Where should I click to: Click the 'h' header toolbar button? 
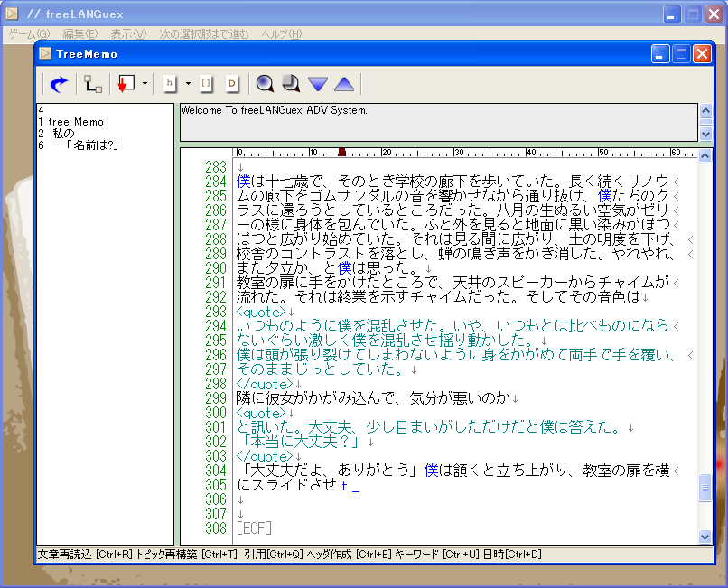pyautogui.click(x=170, y=84)
